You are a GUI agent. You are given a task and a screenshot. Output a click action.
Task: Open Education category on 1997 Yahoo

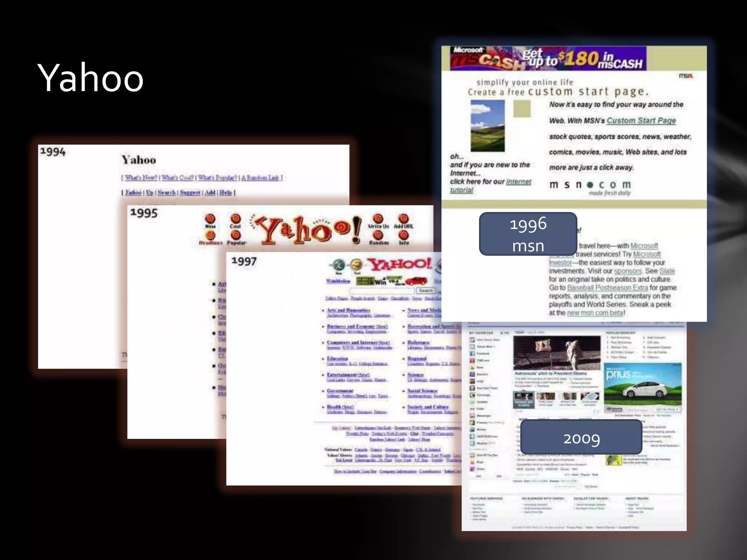tap(337, 359)
